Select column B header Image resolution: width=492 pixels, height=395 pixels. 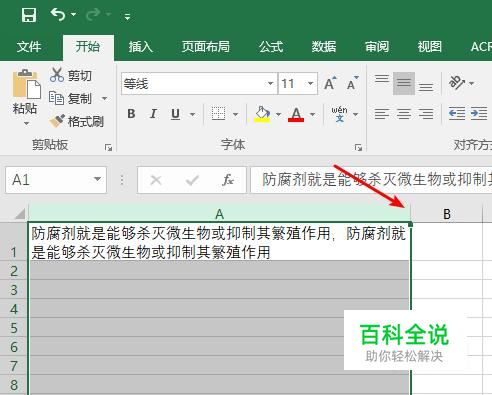pyautogui.click(x=447, y=213)
